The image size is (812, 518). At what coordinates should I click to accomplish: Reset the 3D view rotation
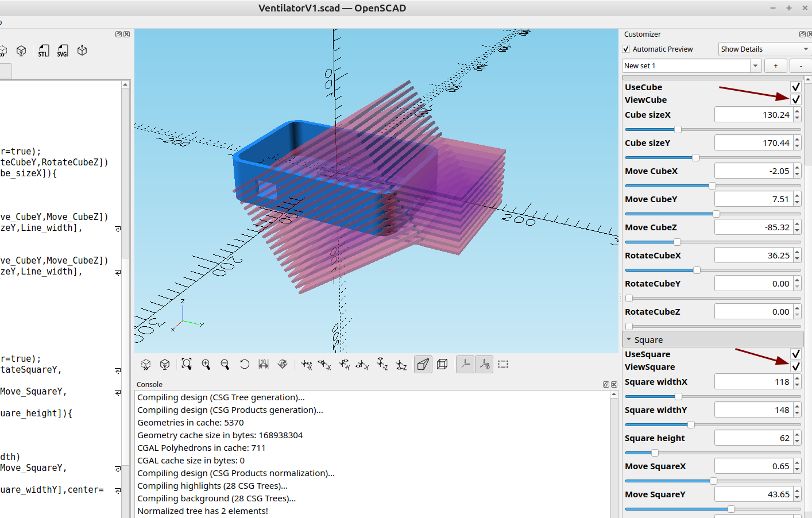[x=245, y=364]
